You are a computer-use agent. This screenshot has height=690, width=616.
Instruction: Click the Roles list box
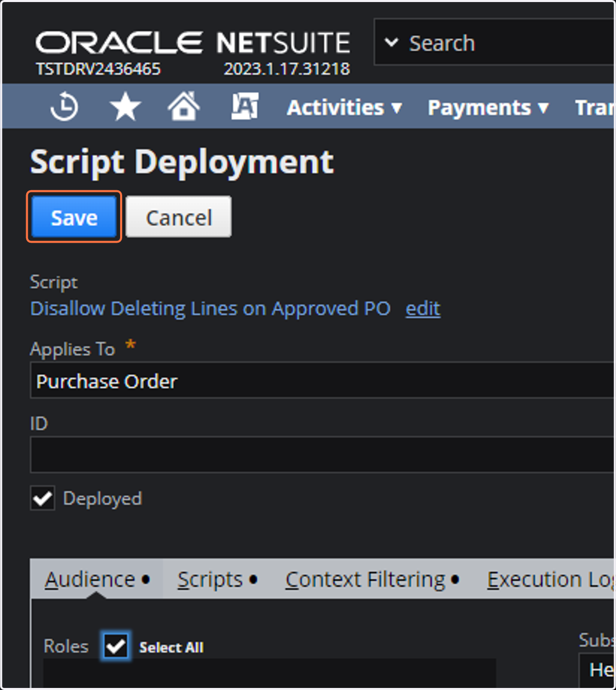[x=269, y=673]
